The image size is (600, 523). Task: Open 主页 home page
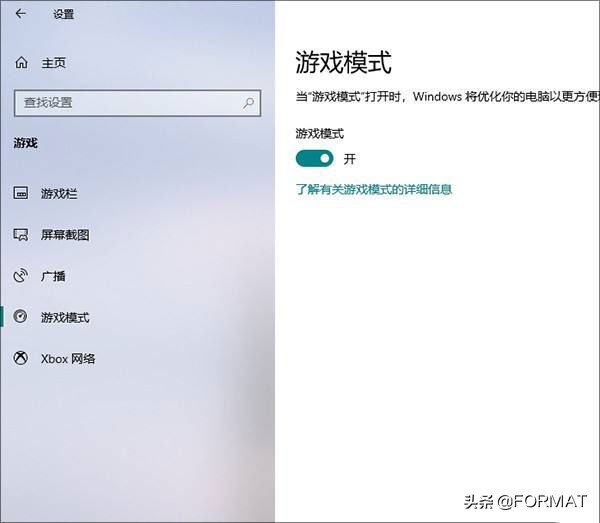pos(54,63)
